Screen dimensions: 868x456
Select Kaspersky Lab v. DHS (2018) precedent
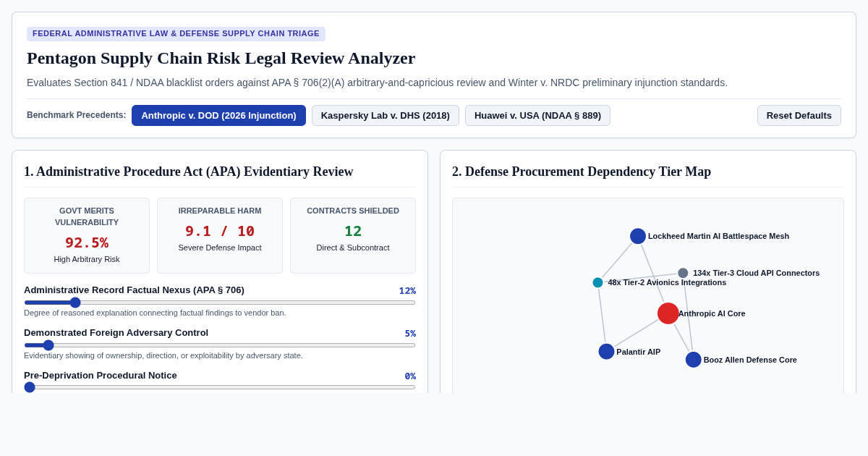[386, 116]
